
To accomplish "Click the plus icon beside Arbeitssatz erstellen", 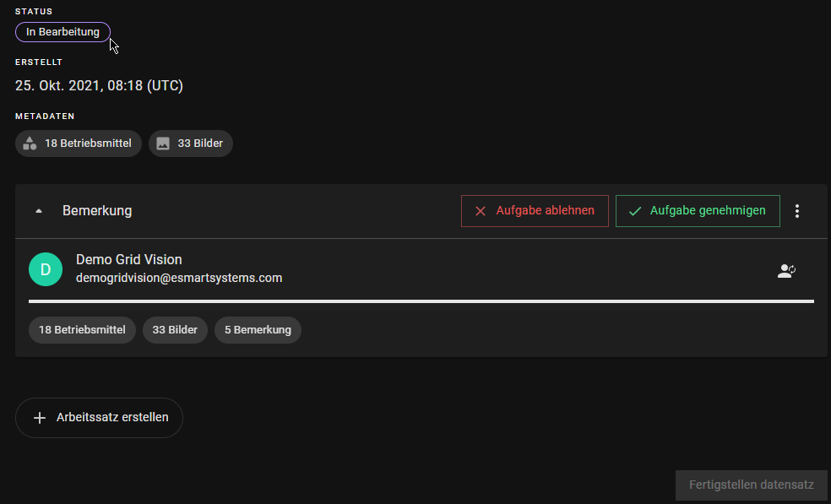I will coord(39,418).
